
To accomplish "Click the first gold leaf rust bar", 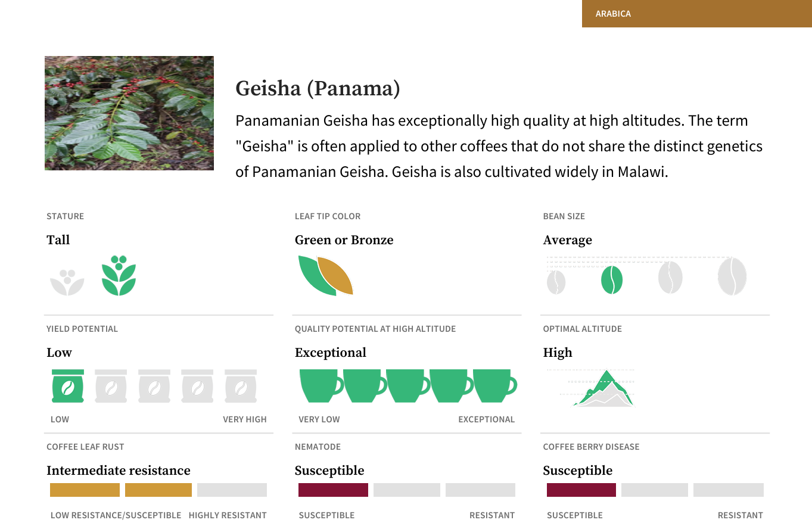I will [x=85, y=490].
